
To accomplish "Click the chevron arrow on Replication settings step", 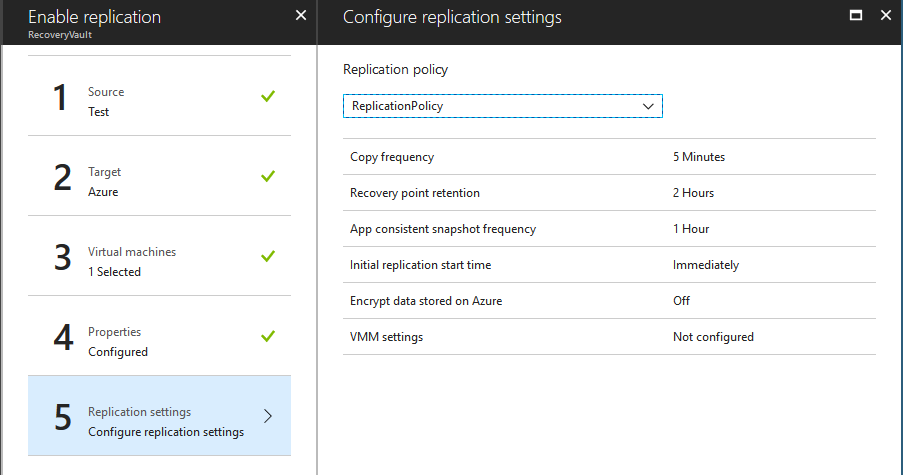I will [x=268, y=416].
